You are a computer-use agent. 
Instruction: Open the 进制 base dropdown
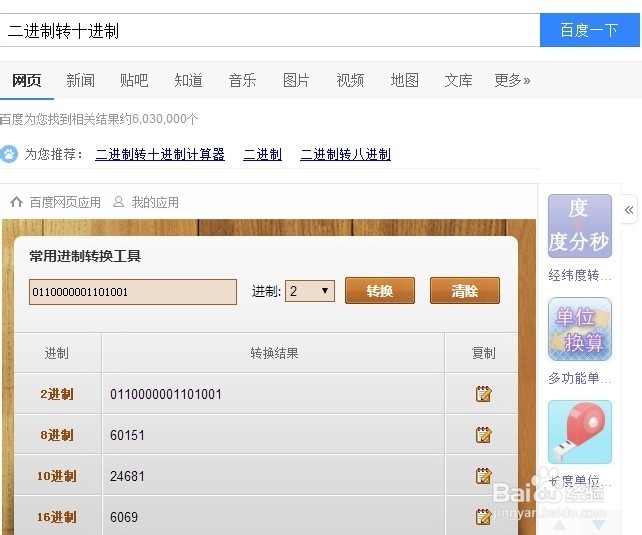310,291
